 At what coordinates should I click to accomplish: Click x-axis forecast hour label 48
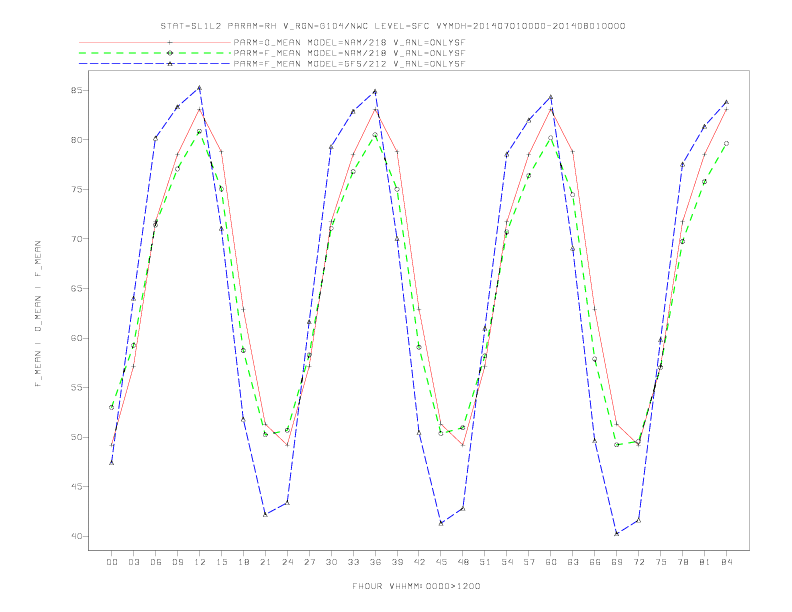(463, 562)
